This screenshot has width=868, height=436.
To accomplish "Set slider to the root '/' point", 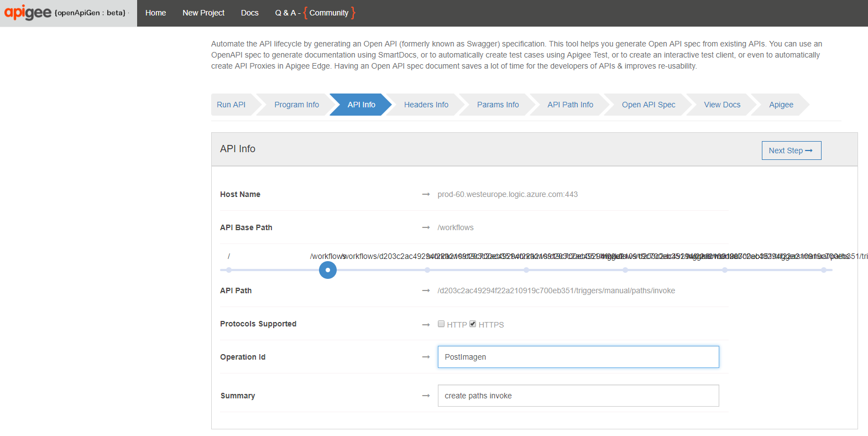I will pyautogui.click(x=229, y=270).
